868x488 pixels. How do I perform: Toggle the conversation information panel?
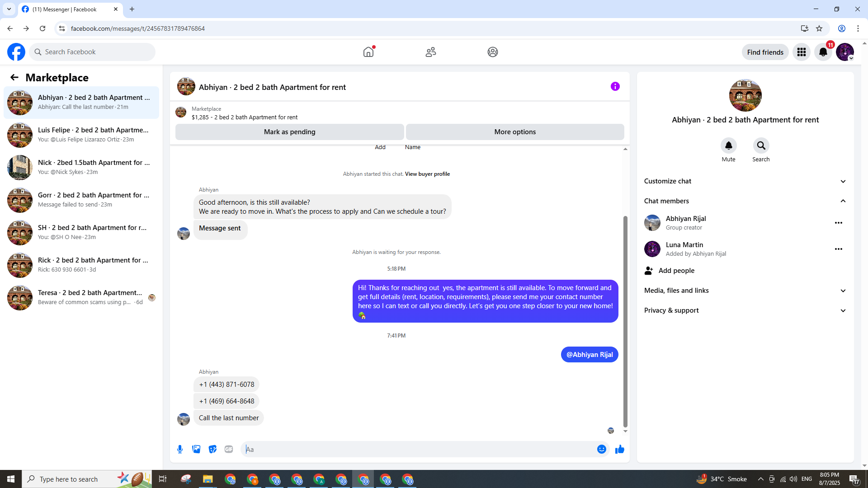(x=615, y=86)
